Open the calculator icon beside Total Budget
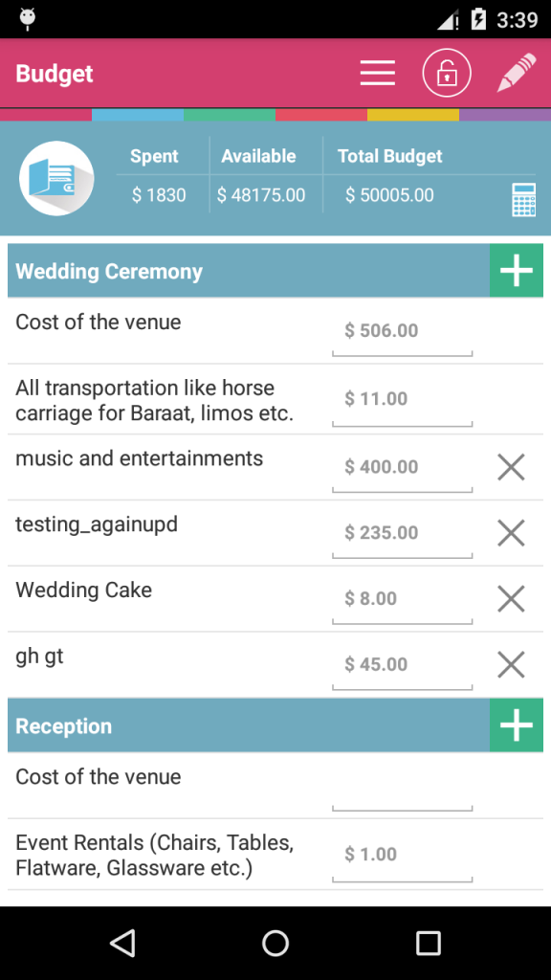The image size is (551, 980). click(523, 200)
